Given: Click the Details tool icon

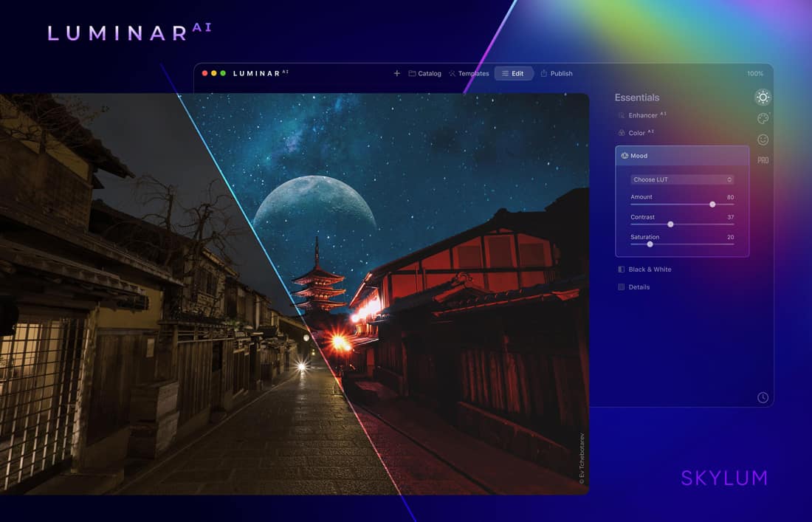Looking at the screenshot, I should (622, 287).
